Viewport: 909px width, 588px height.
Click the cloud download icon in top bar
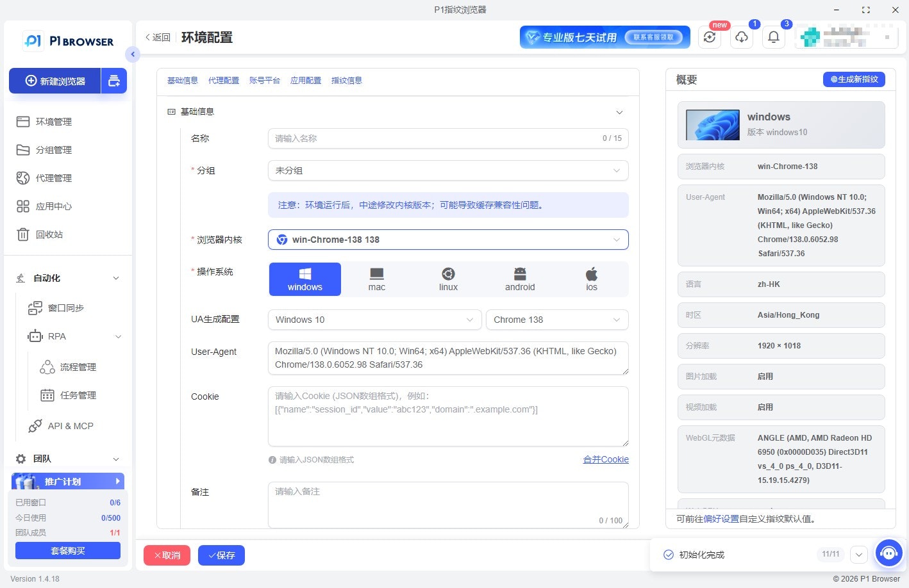pyautogui.click(x=742, y=37)
